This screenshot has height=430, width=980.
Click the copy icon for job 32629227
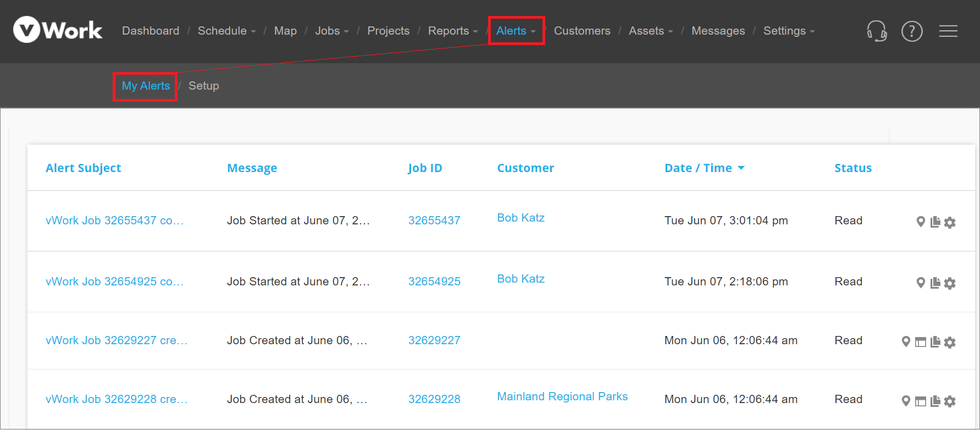935,341
